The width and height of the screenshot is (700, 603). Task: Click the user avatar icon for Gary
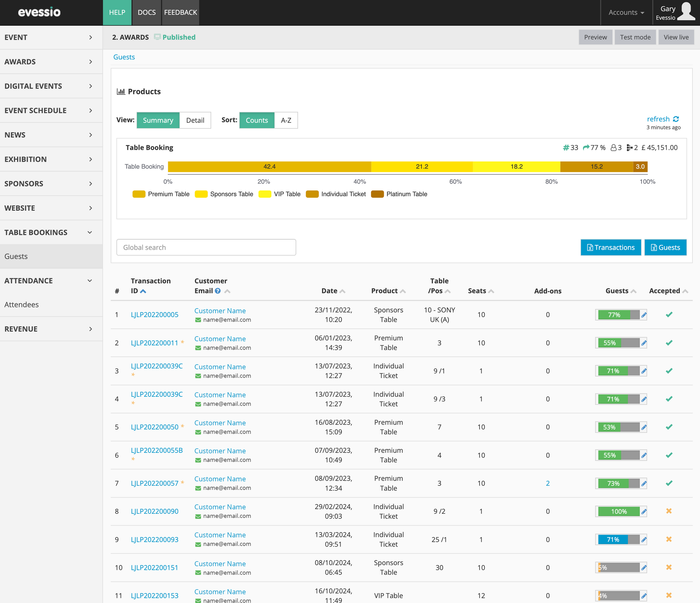point(686,12)
